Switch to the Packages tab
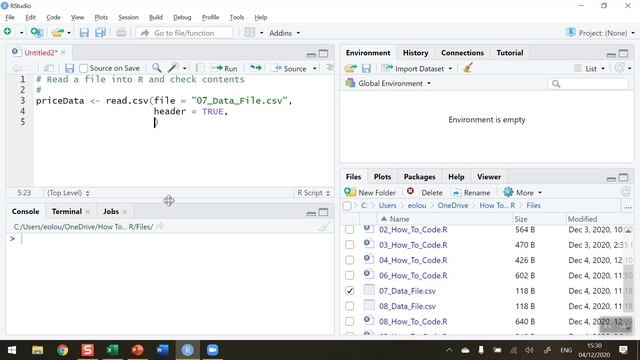 click(419, 177)
